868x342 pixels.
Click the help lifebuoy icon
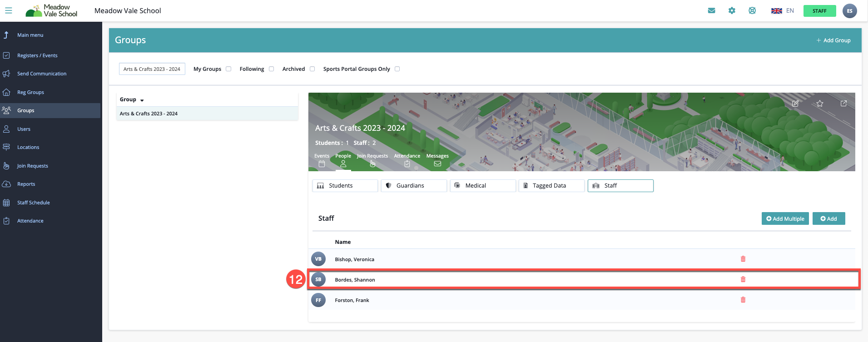(x=752, y=11)
